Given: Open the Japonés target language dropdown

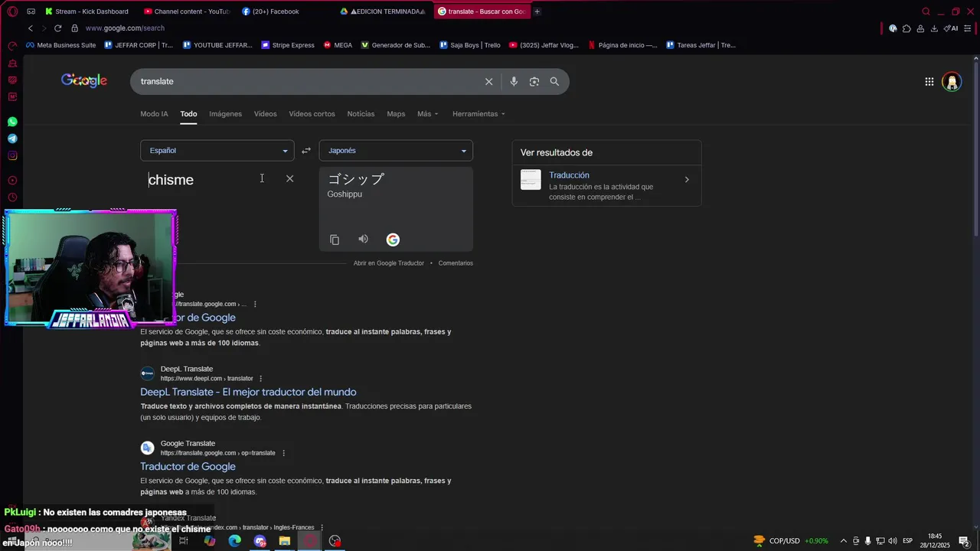Looking at the screenshot, I should [396, 151].
